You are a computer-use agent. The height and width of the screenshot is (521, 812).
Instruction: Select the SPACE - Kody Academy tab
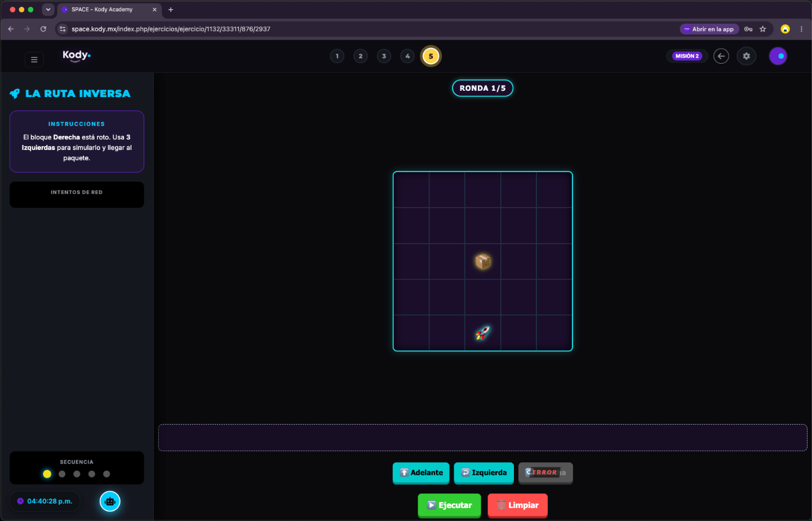pos(109,10)
